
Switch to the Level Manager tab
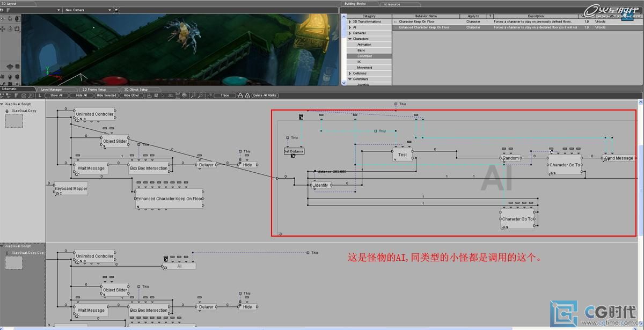pos(52,90)
